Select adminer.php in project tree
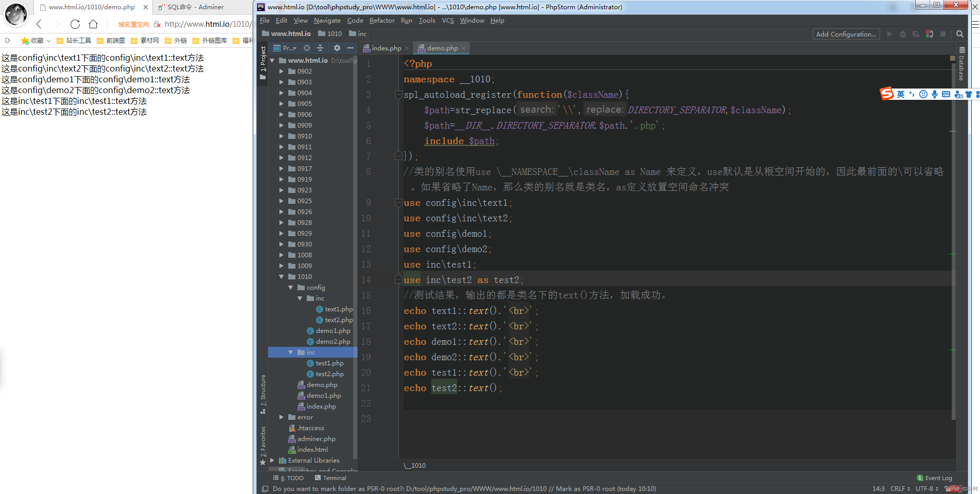The height and width of the screenshot is (494, 980). coord(312,439)
